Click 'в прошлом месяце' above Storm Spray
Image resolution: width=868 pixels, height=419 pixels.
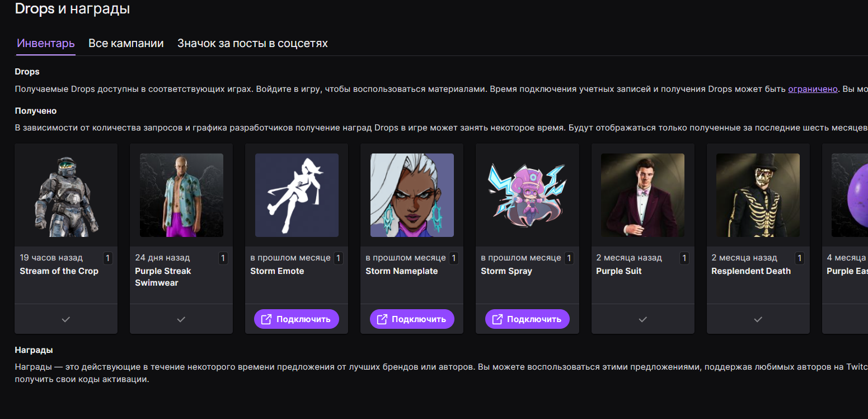521,258
